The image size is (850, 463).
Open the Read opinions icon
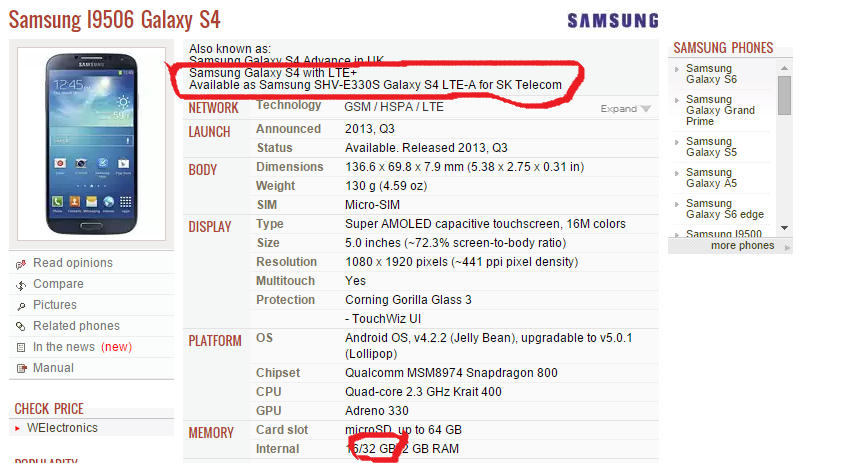pyautogui.click(x=21, y=264)
